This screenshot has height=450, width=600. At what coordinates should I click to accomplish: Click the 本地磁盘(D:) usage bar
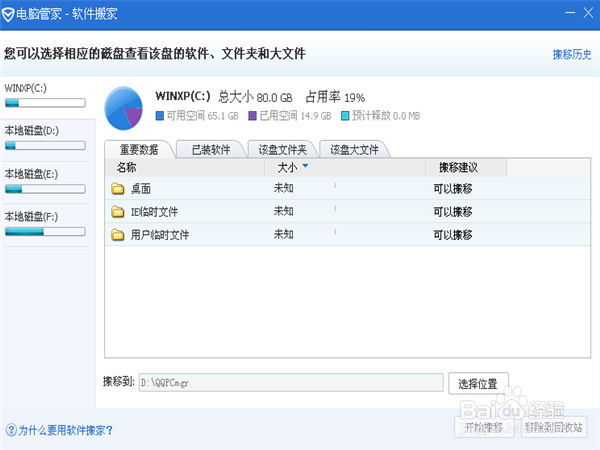(45, 146)
